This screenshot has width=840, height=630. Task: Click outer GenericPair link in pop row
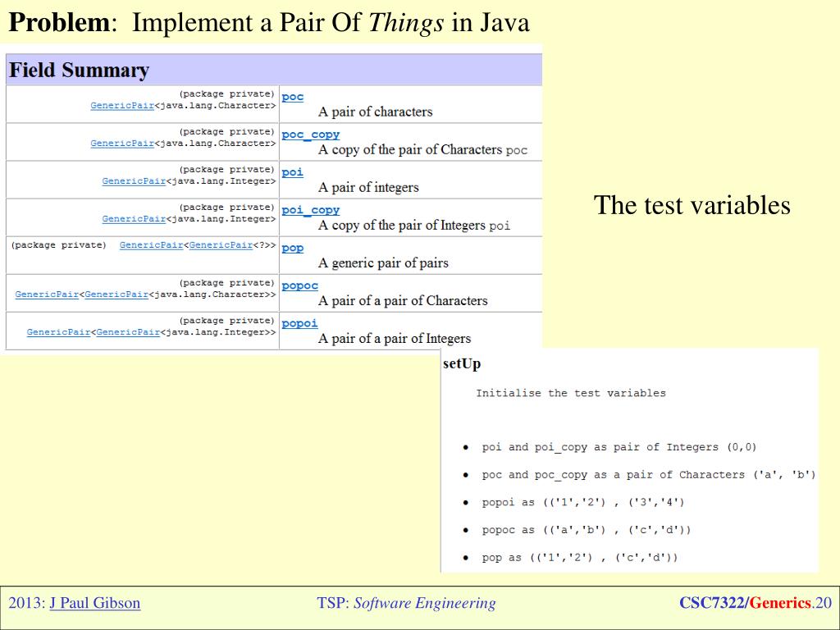[151, 244]
